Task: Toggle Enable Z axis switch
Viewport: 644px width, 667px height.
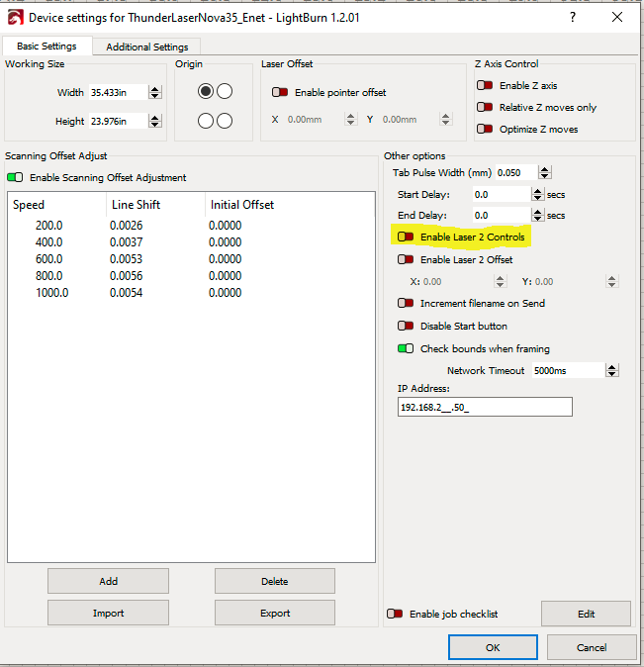Action: click(x=485, y=85)
